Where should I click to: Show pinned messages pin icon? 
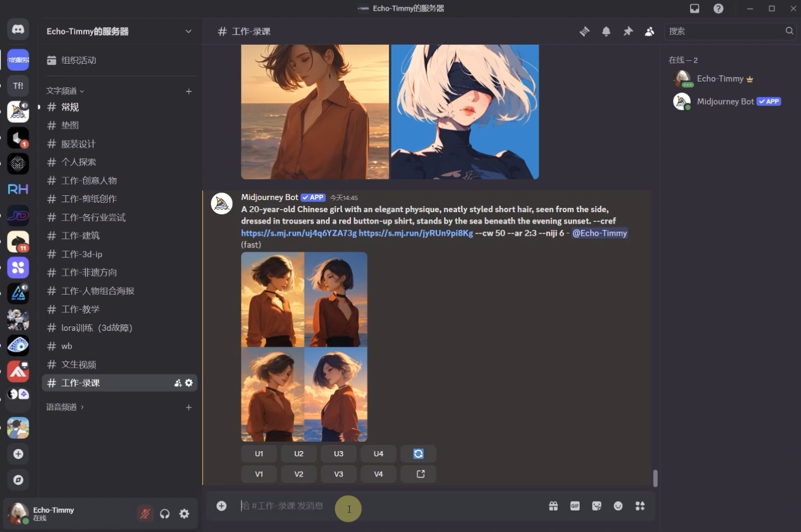(x=628, y=31)
